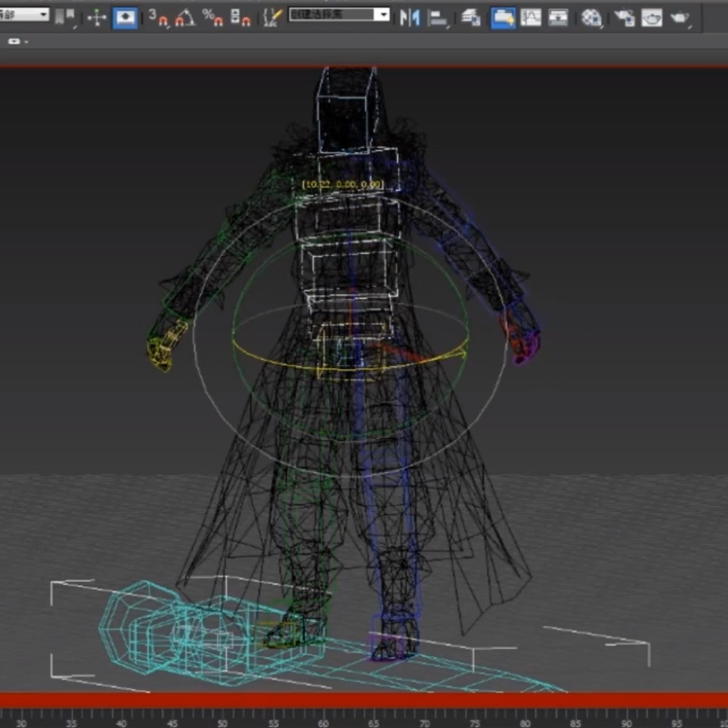Open the Layer Manager

pyautogui.click(x=471, y=18)
